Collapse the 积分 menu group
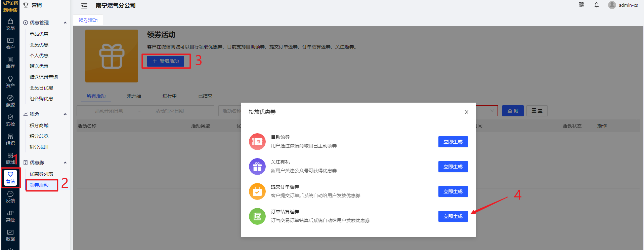The height and width of the screenshot is (250, 644). click(x=65, y=114)
